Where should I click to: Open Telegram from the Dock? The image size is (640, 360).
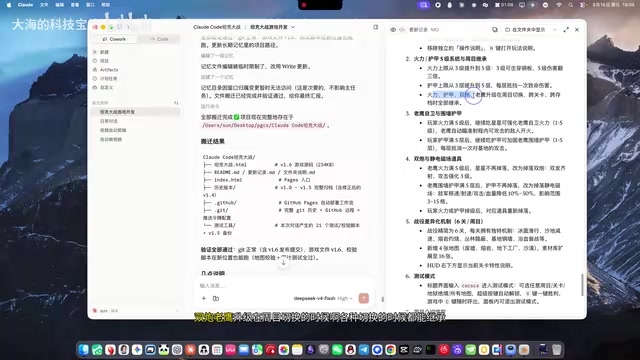(x=364, y=350)
